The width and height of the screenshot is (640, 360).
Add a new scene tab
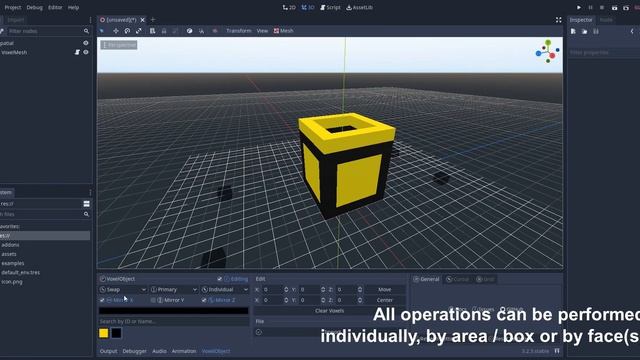[x=153, y=19]
